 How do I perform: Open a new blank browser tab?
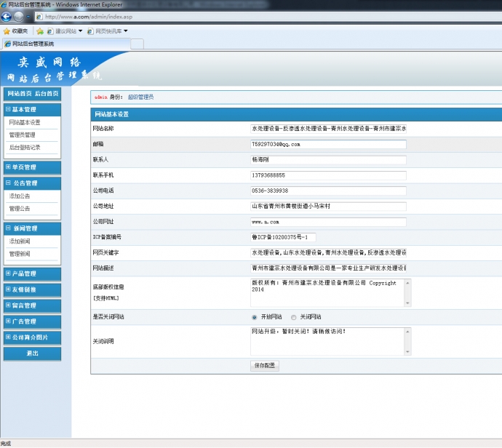pyautogui.click(x=136, y=44)
